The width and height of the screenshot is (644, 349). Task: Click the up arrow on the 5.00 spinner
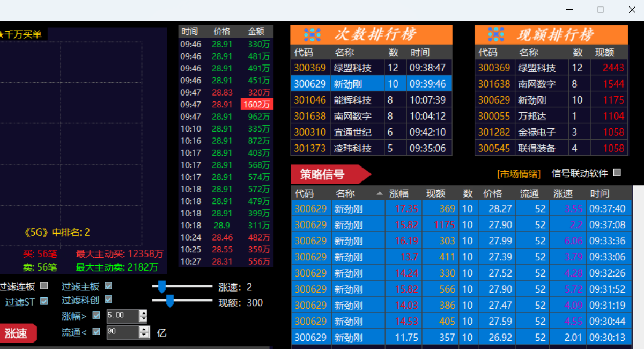click(144, 314)
